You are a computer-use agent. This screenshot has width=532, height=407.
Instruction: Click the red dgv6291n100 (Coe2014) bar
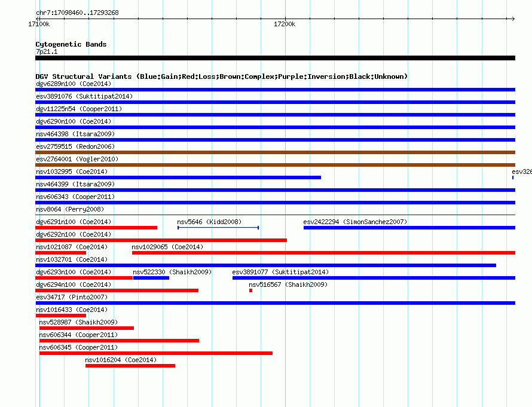tap(96, 228)
